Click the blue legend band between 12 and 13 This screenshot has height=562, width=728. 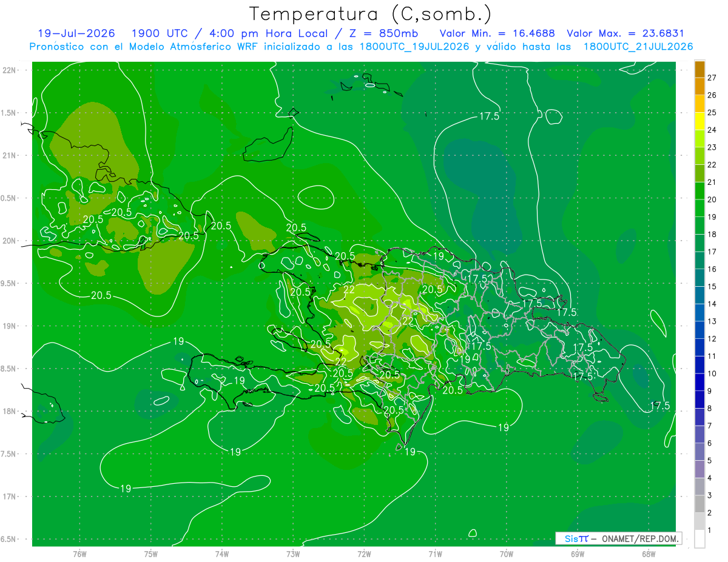point(699,330)
